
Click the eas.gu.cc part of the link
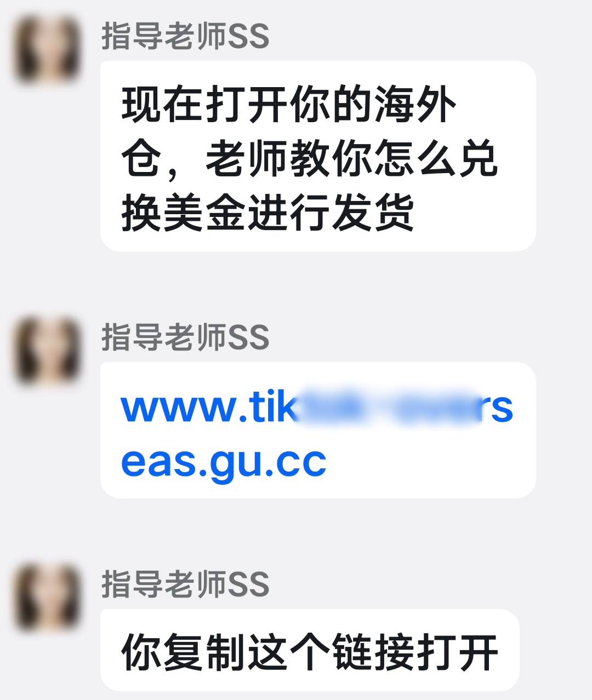(x=224, y=462)
